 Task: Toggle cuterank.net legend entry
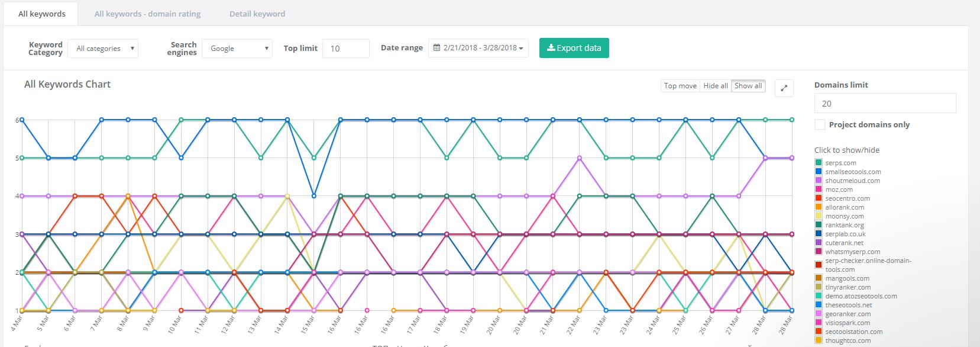840,243
